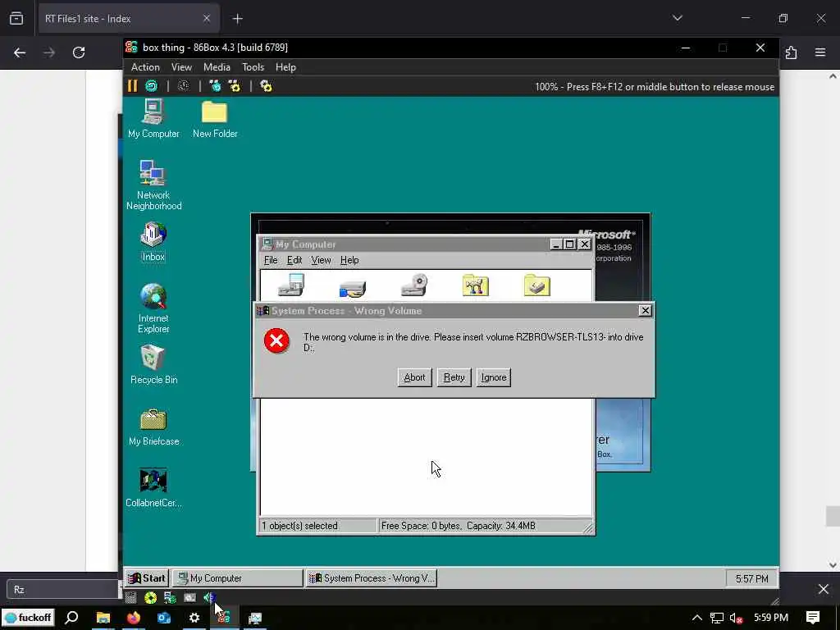
Task: Click the CD-ROM disc icon in 86Box status bar
Action: [x=151, y=597]
